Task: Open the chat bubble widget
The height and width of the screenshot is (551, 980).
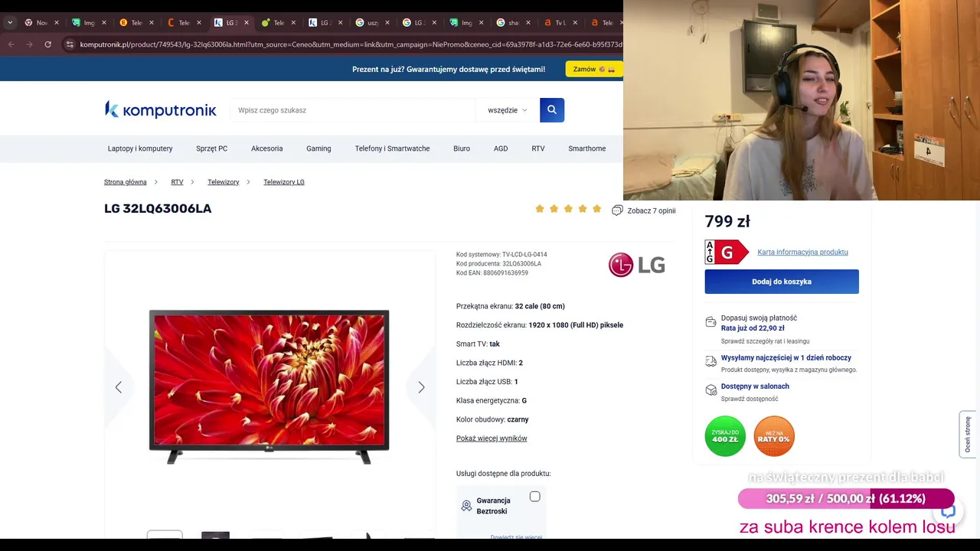Action: point(948,511)
